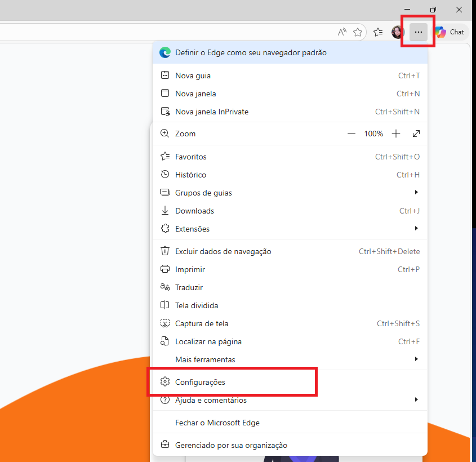Image resolution: width=476 pixels, height=462 pixels.
Task: Open Favoritos menu item
Action: click(290, 157)
